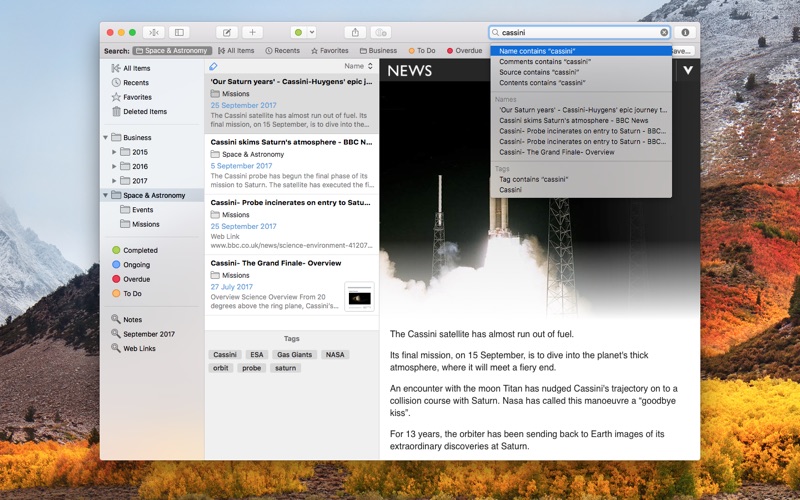The image size is (800, 500).
Task: Select Favorites search scope
Action: (x=330, y=51)
